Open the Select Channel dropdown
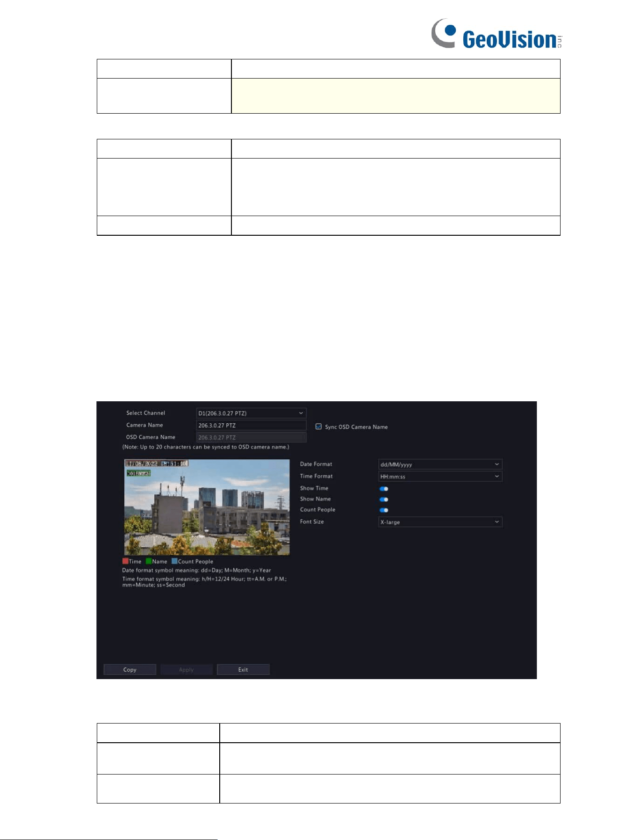619x840 pixels. (x=251, y=413)
